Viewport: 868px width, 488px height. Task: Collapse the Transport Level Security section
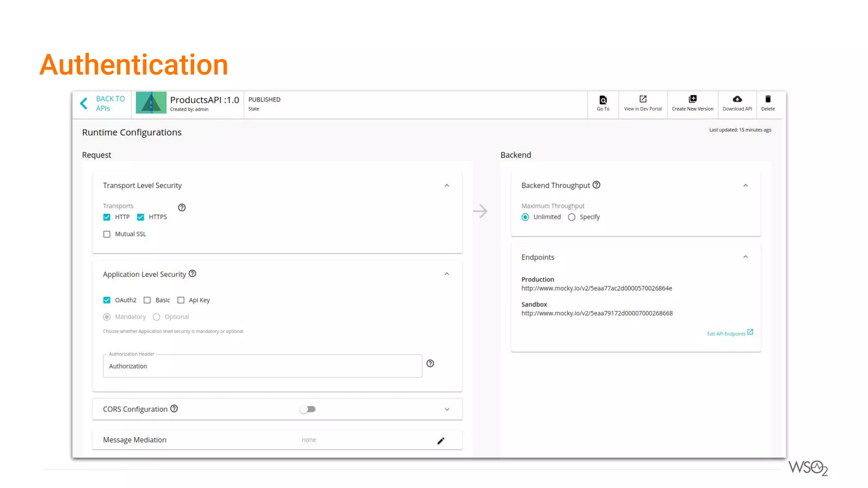point(447,186)
